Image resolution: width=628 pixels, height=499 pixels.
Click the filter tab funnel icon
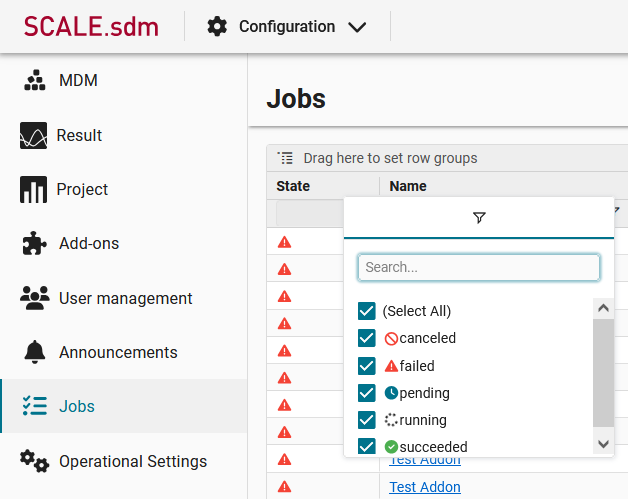(479, 218)
